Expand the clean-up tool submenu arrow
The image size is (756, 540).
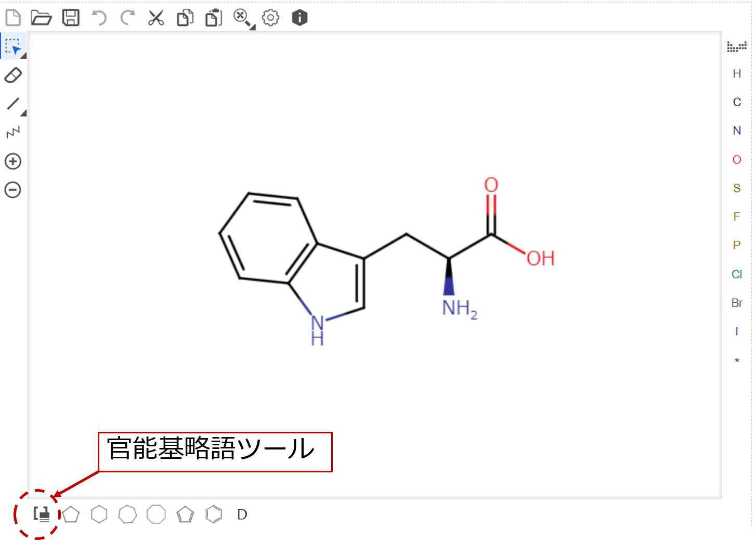click(x=253, y=27)
